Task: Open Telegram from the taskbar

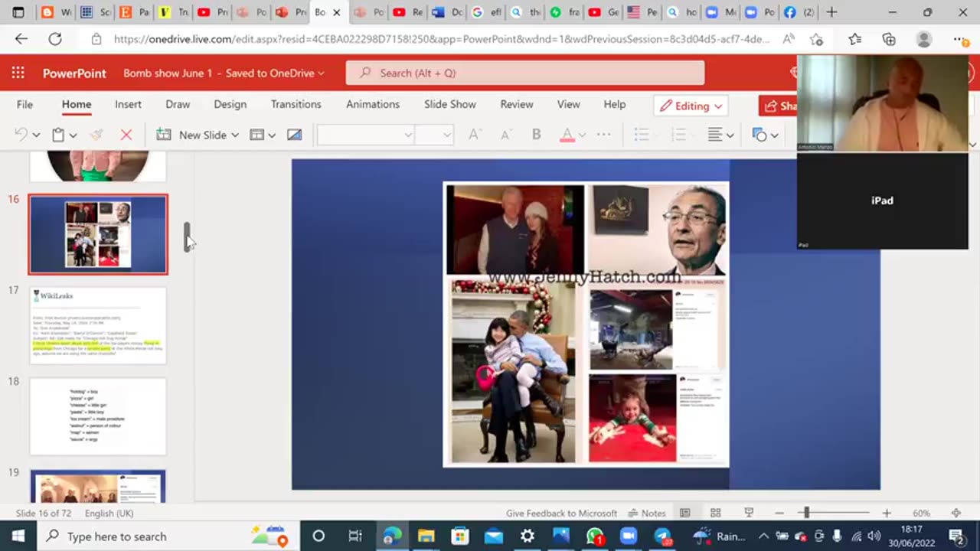Action: (662, 536)
